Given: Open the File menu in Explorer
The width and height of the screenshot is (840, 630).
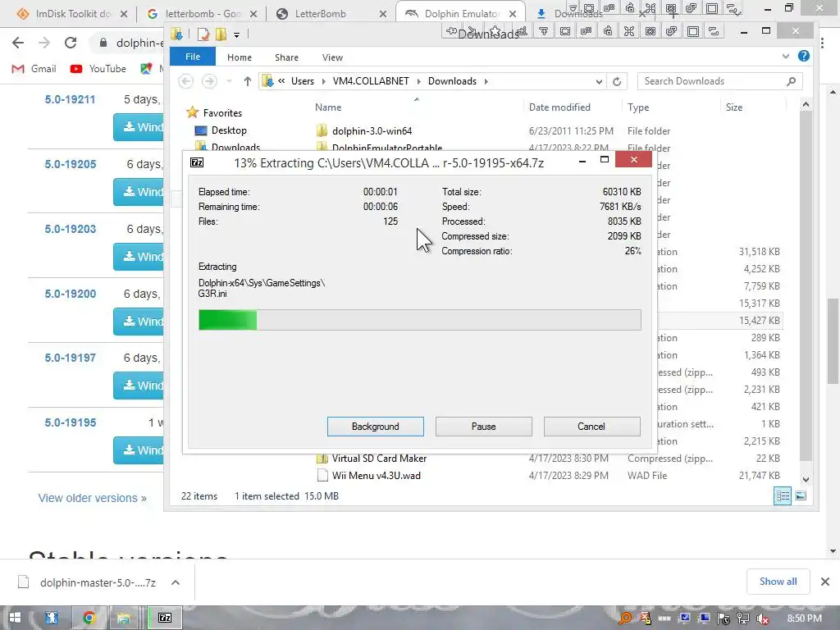Looking at the screenshot, I should click(193, 57).
